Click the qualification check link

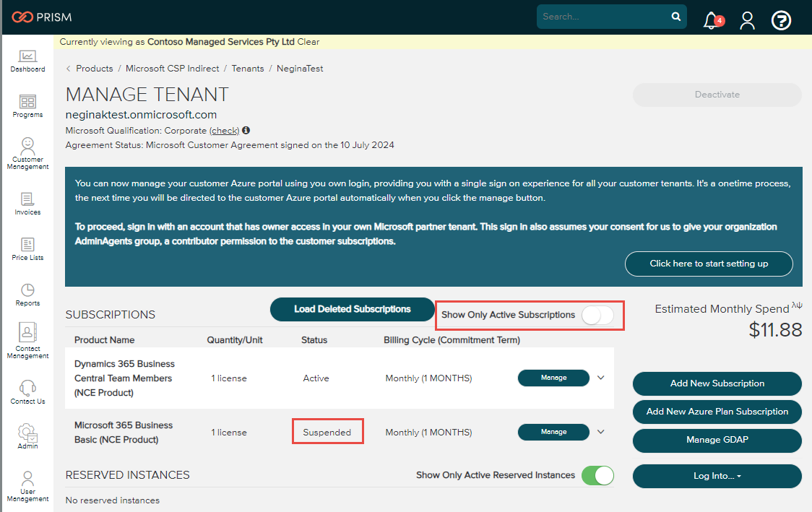pos(225,131)
